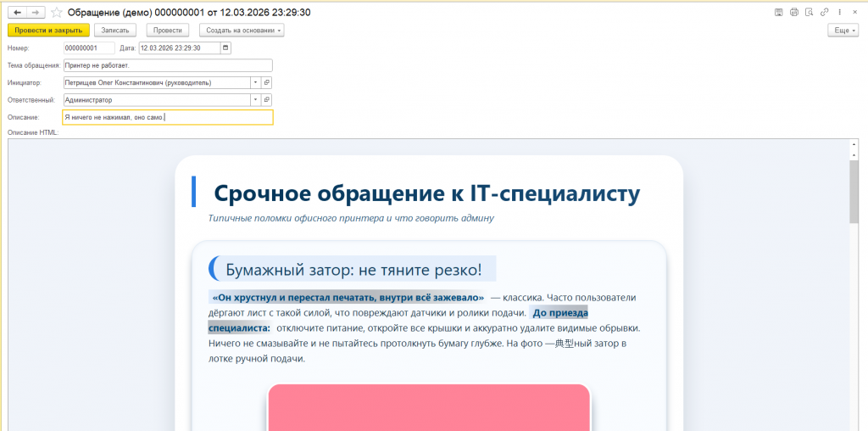Click the Описание field

point(168,117)
